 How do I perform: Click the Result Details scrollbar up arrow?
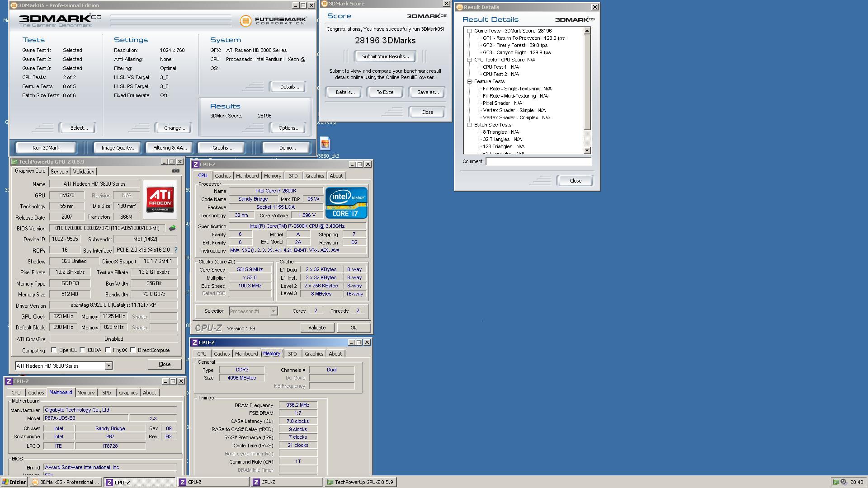[x=587, y=31]
